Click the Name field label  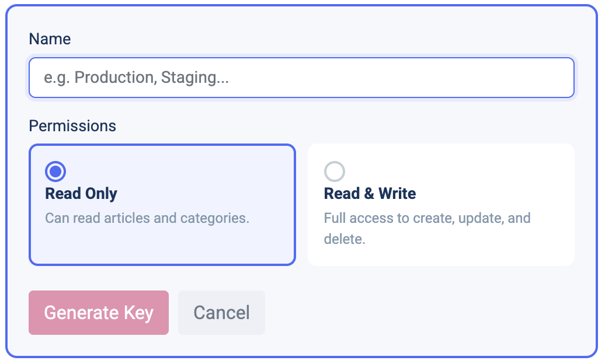(x=50, y=39)
